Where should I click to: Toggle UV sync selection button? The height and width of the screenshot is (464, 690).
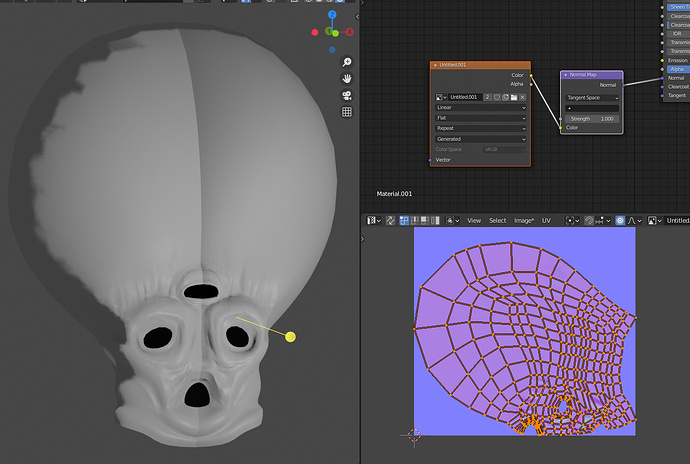(x=390, y=221)
